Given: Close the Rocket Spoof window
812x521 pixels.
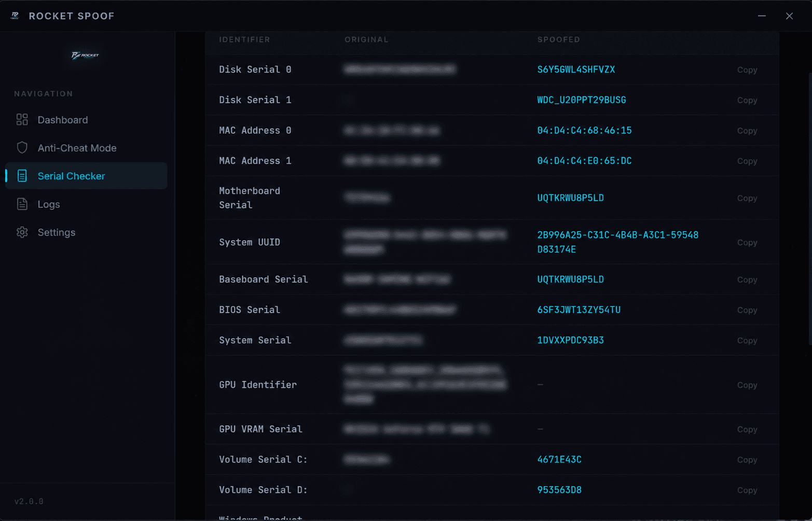Looking at the screenshot, I should pyautogui.click(x=789, y=16).
